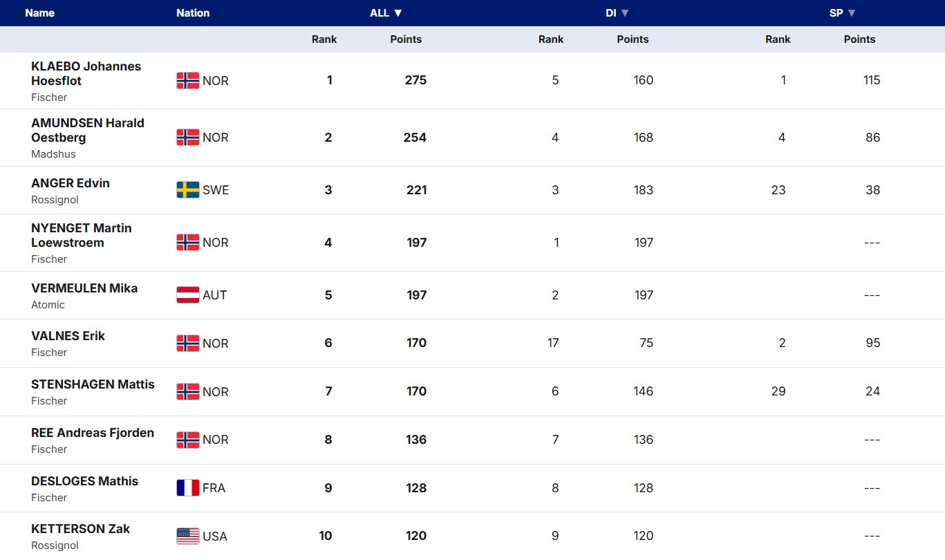Click Austria flag in Vermeulen's row
945x560 pixels.
point(188,295)
